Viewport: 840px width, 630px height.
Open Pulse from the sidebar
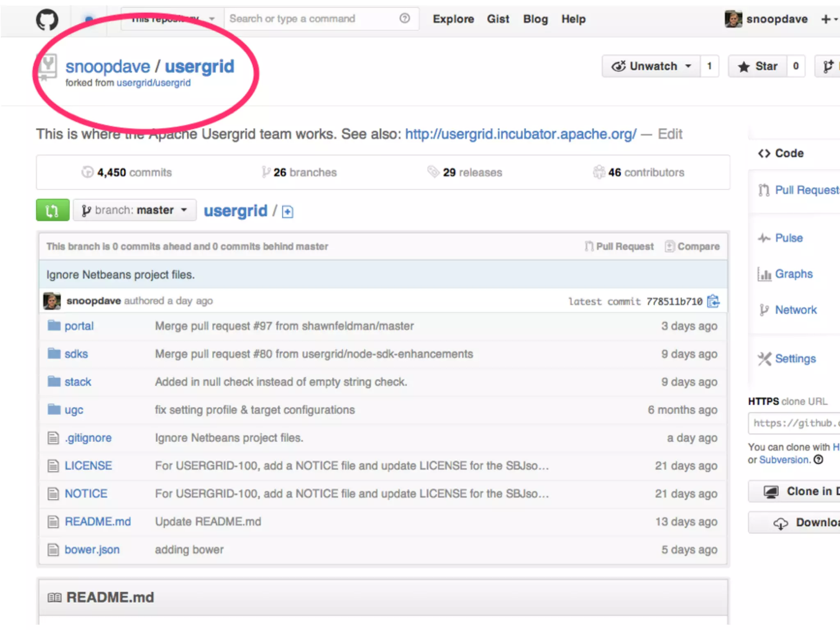click(x=788, y=238)
